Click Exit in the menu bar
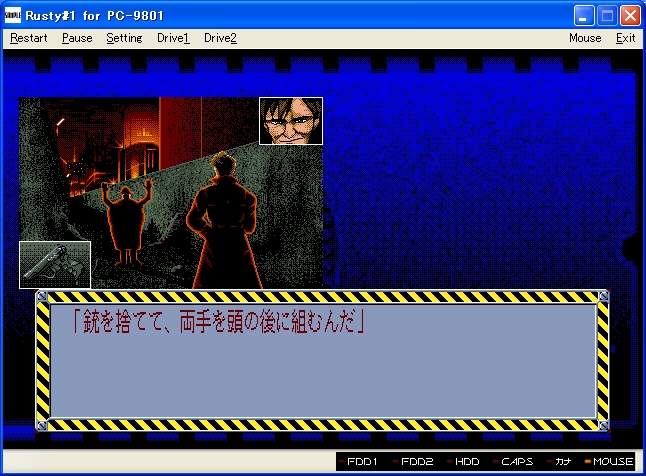 [625, 38]
